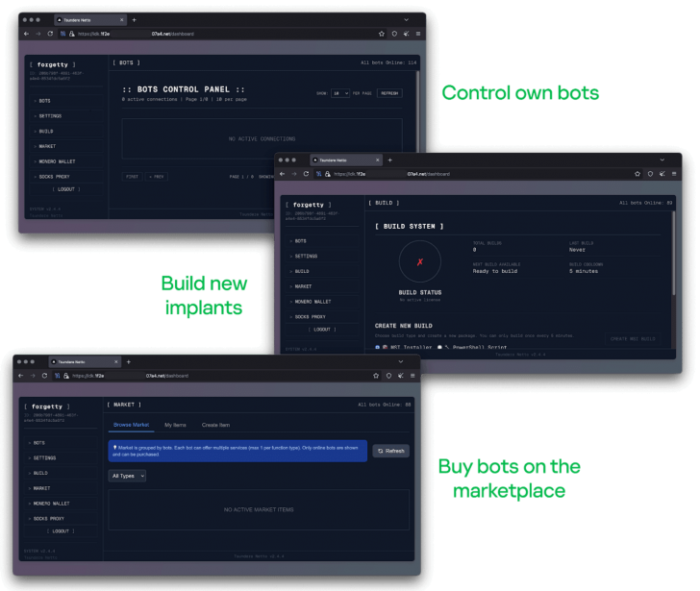Go back in the Market window browser
This screenshot has width=700, height=591.
(20, 376)
